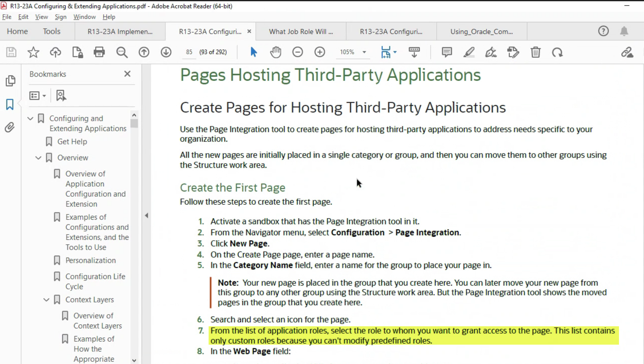The width and height of the screenshot is (644, 364).
Task: Add a sticky note comment
Action: (447, 52)
